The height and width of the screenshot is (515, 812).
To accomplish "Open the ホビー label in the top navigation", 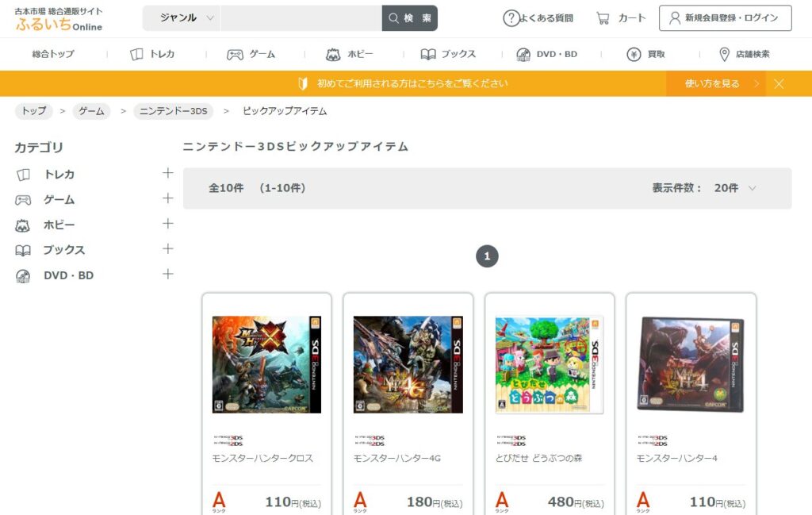I will [x=360, y=55].
